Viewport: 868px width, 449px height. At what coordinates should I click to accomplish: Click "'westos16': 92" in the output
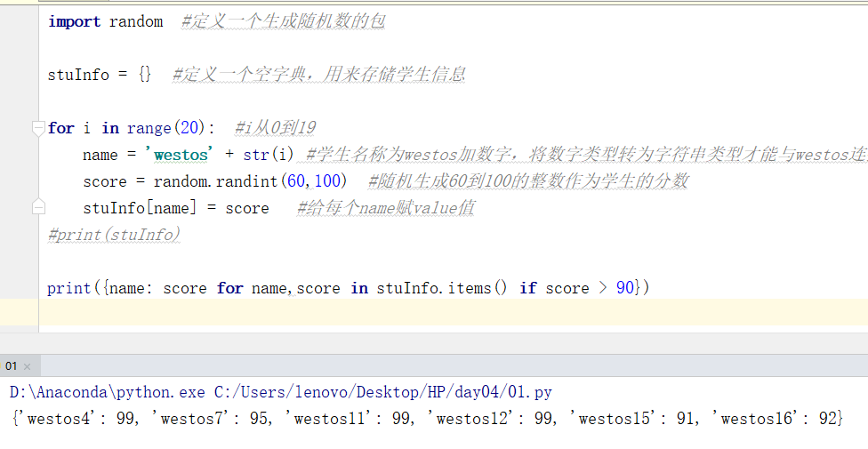775,418
